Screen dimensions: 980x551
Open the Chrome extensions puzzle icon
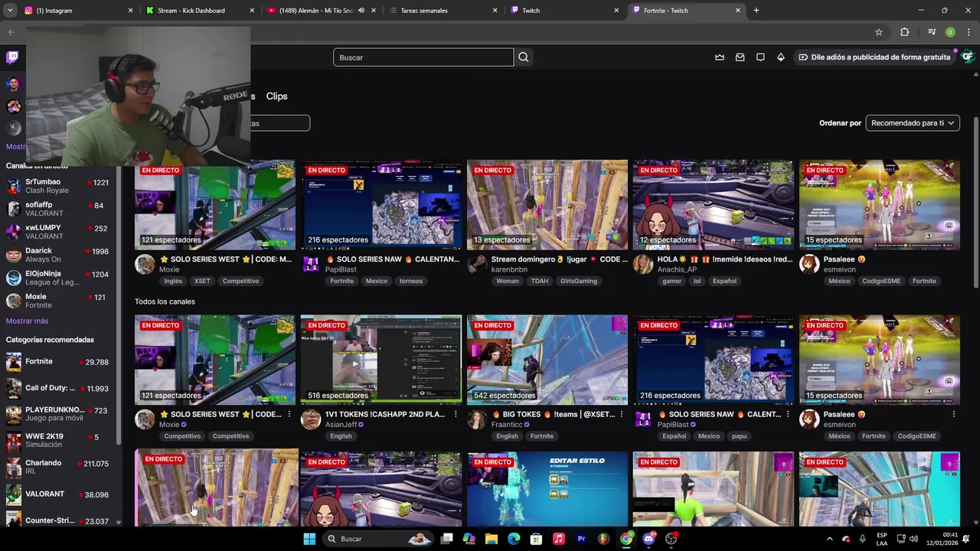pos(904,32)
